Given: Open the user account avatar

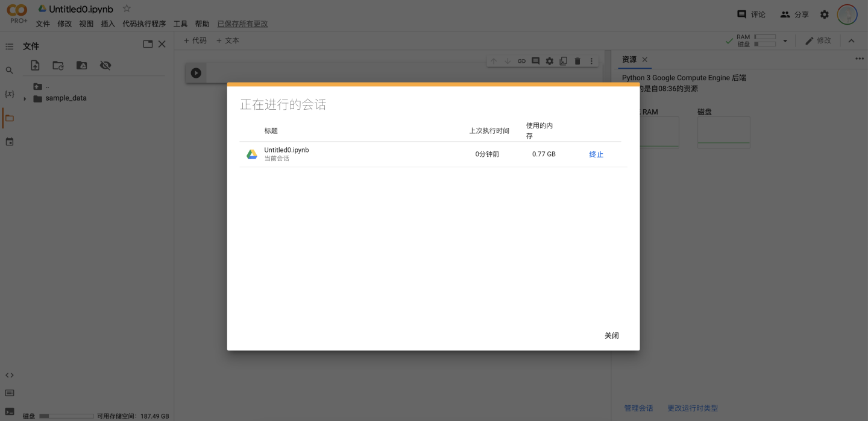Looking at the screenshot, I should pyautogui.click(x=848, y=14).
